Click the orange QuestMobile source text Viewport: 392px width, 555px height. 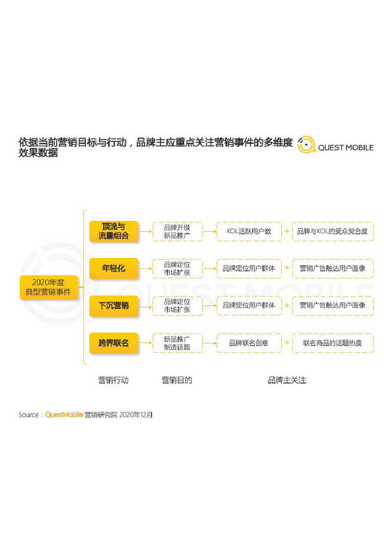pos(64,415)
